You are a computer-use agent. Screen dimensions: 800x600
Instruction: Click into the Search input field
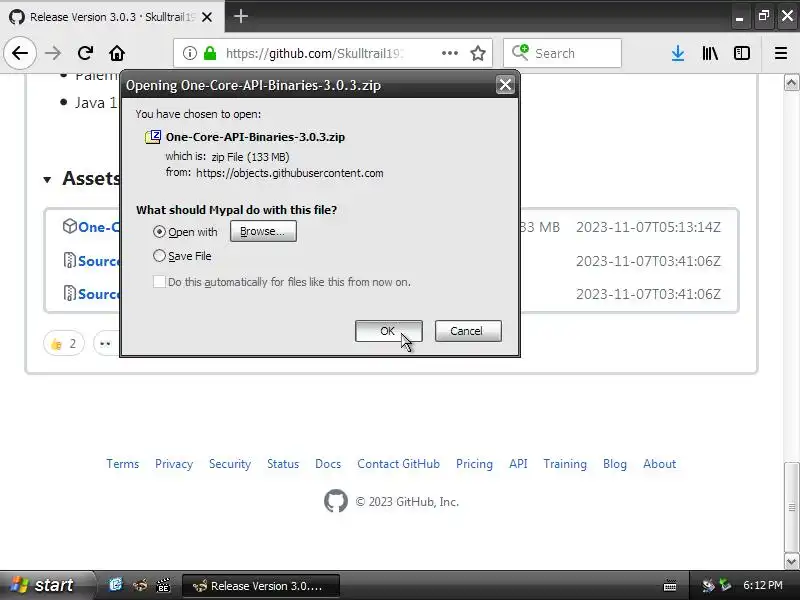click(x=576, y=53)
